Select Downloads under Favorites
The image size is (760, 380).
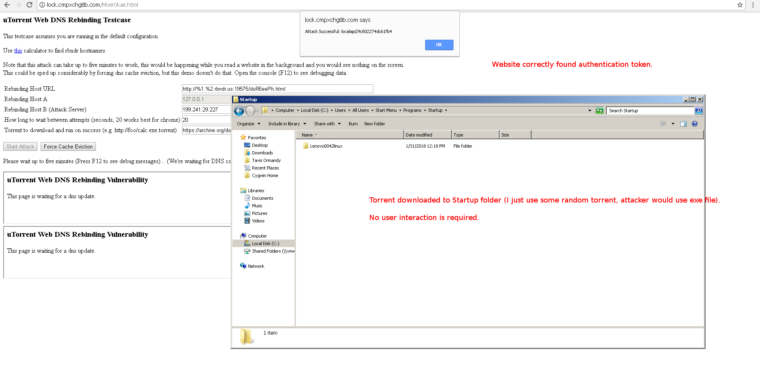259,153
